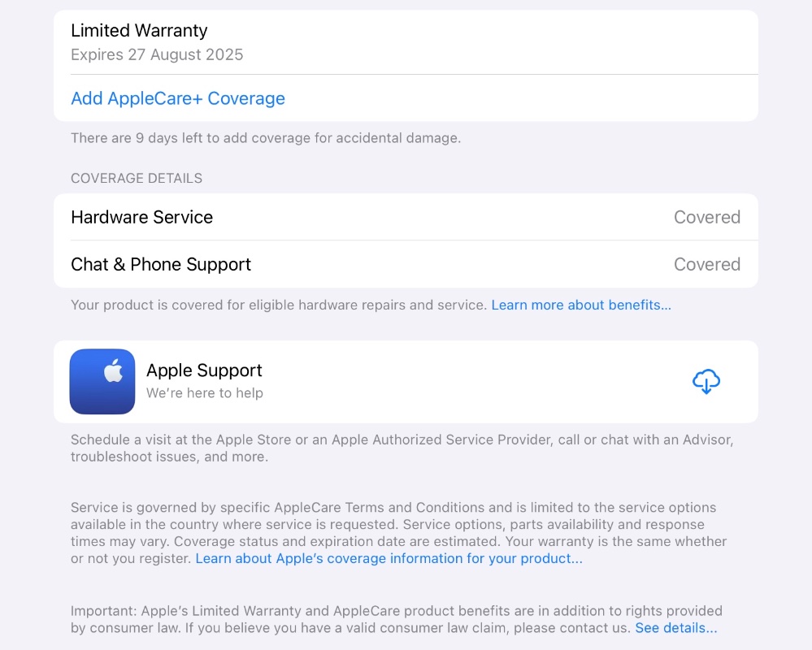The height and width of the screenshot is (650, 812).
Task: Click the 9 days left coverage note
Action: tap(265, 138)
